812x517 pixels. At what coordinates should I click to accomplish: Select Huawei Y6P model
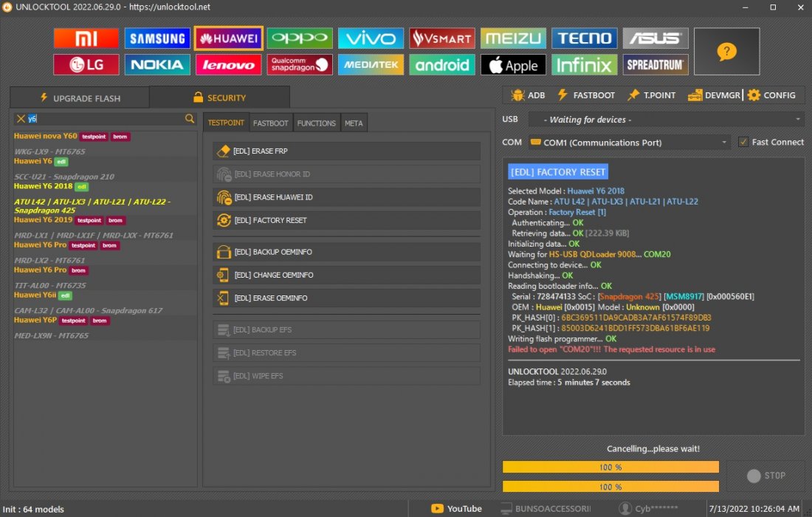click(x=35, y=320)
